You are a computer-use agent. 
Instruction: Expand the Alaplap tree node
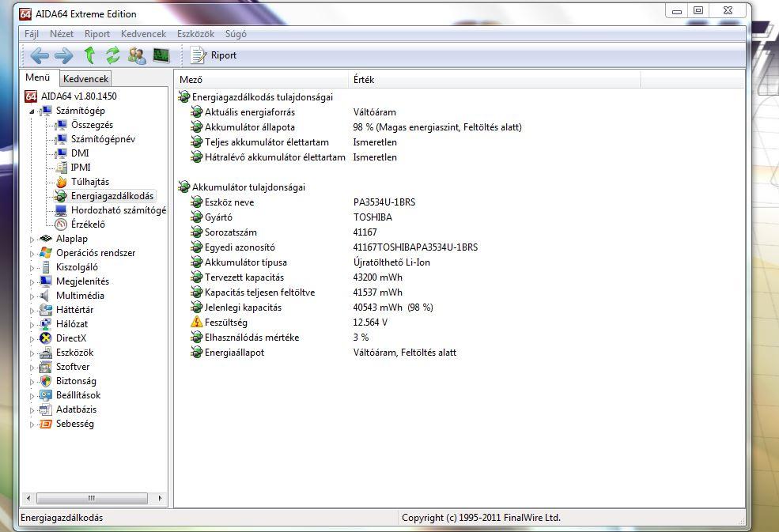pos(32,240)
